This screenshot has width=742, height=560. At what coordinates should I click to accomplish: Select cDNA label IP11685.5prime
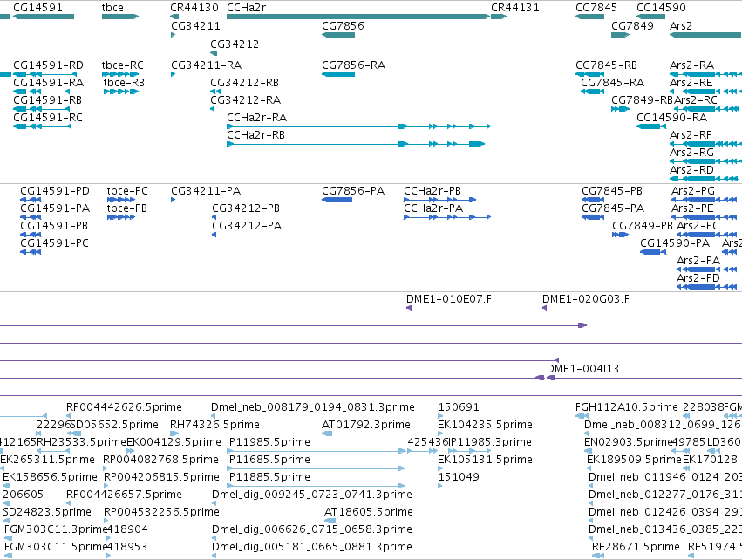(269, 460)
